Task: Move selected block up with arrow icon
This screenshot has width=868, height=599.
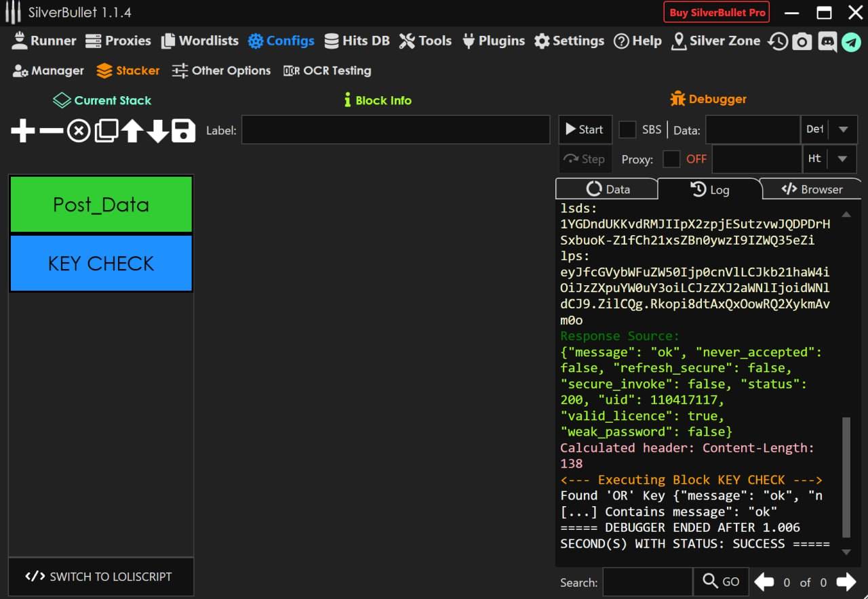Action: (x=132, y=131)
